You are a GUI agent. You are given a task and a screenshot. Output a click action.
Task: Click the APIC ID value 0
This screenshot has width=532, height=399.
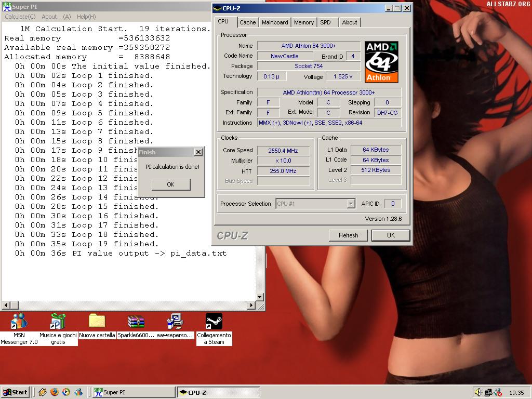[393, 204]
